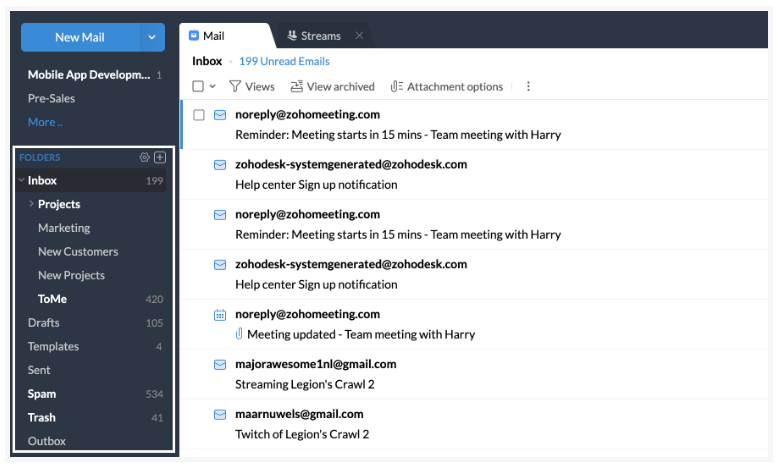
Task: Collapse the Inbox folder chevron
Action: tap(21, 180)
